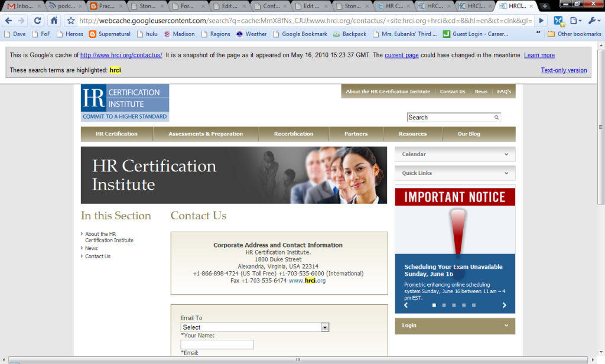
Task: Open the Recertification menu
Action: coord(294,134)
